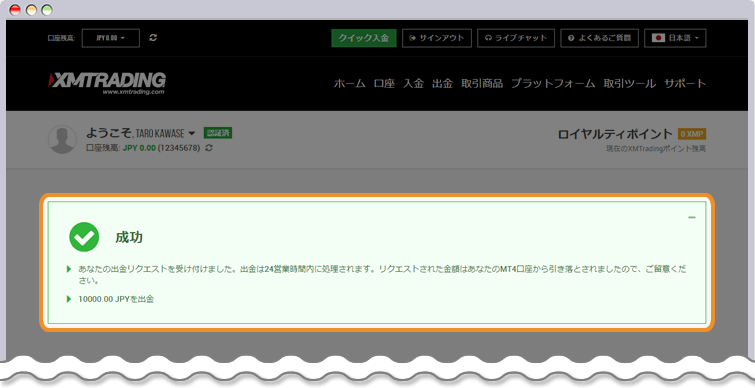Screen dimensions: 755x388
Task: Click the 10000.00 JPYを出金 line
Action: [x=116, y=299]
